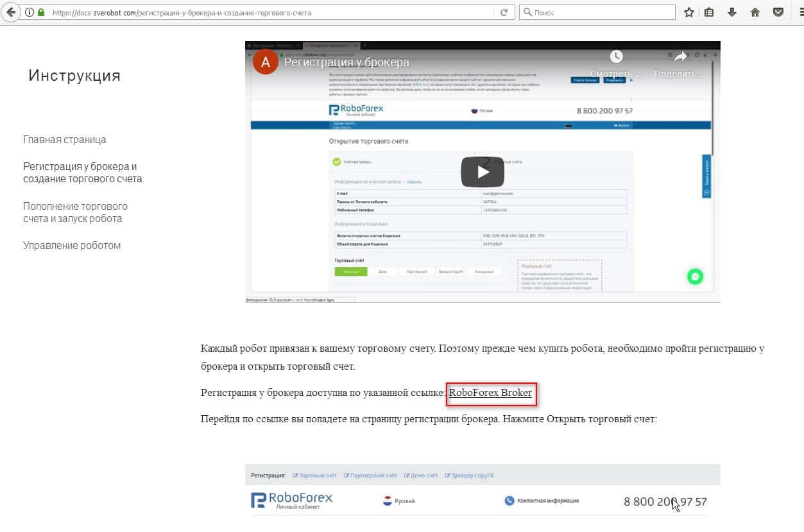
Task: Play the 'Регистрация у брокера' video
Action: 483,172
